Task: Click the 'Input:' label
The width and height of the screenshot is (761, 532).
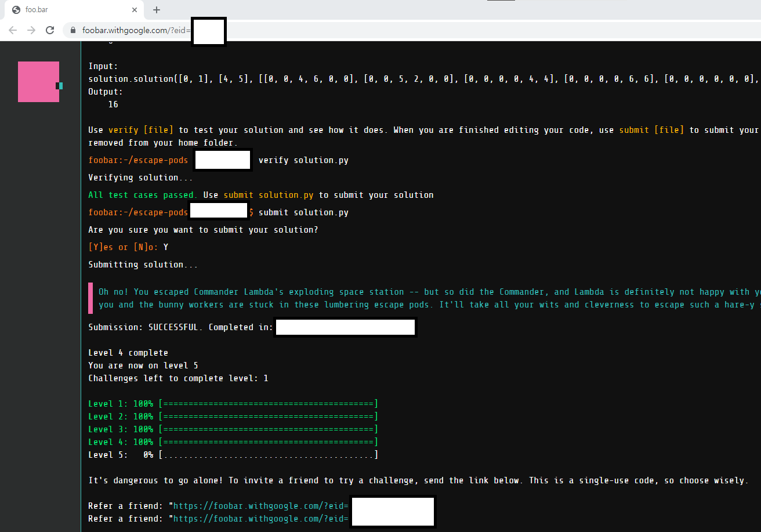Action: [103, 66]
